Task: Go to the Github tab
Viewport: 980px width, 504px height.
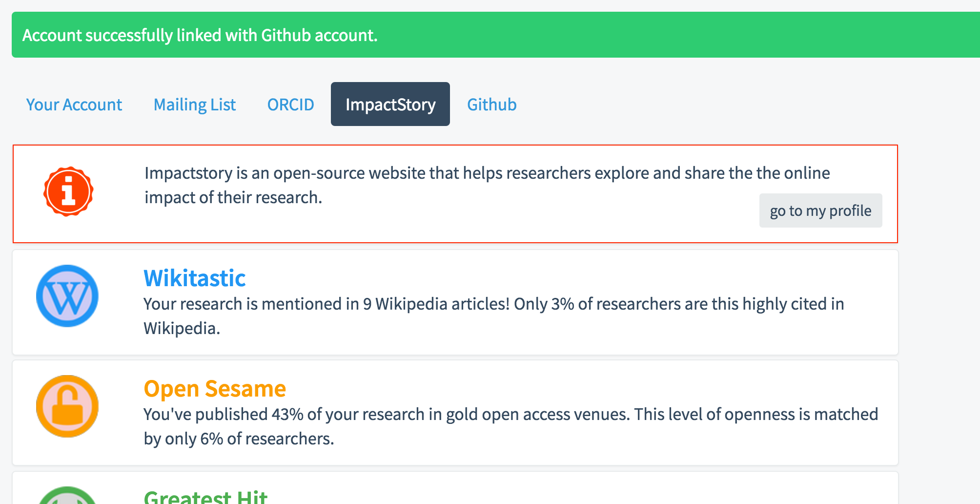Action: 491,105
